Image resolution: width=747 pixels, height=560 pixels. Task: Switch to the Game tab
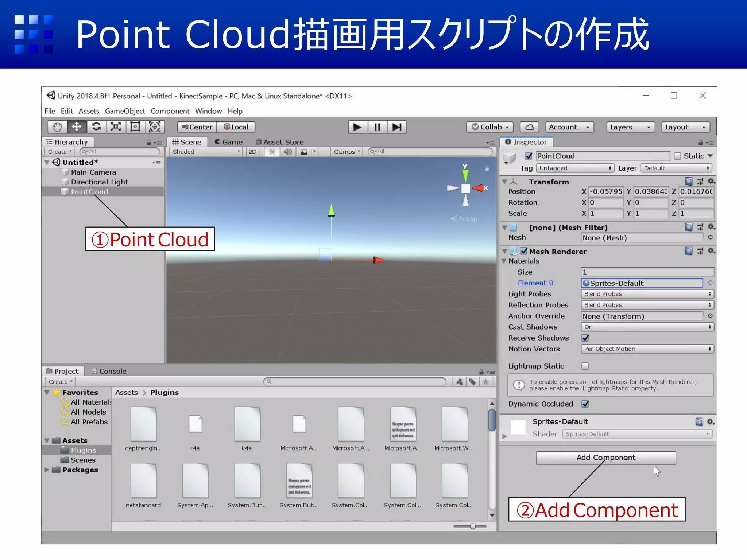click(x=229, y=142)
